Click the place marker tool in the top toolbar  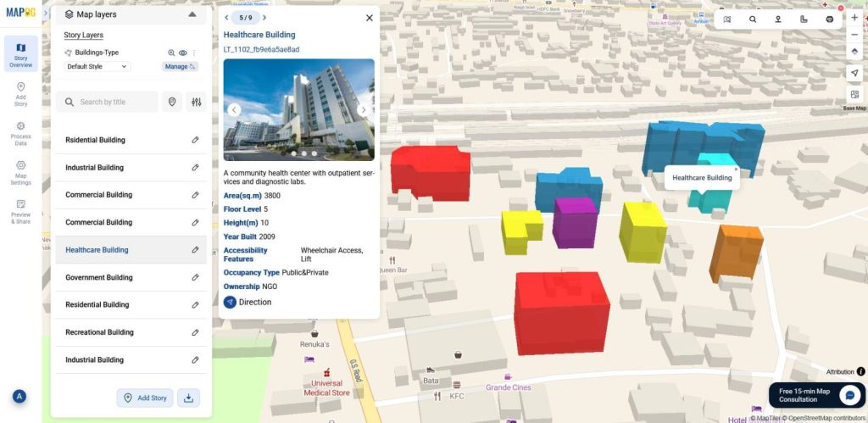point(778,19)
